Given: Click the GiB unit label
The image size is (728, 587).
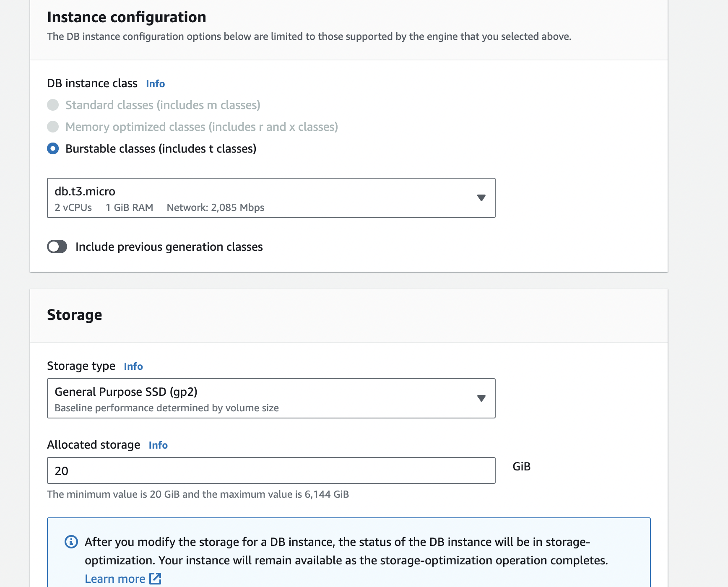Looking at the screenshot, I should [522, 467].
